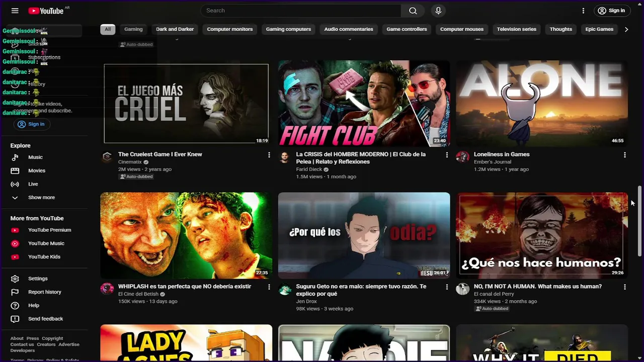
Task: Open Farid Dieck channel avatar
Action: click(285, 157)
